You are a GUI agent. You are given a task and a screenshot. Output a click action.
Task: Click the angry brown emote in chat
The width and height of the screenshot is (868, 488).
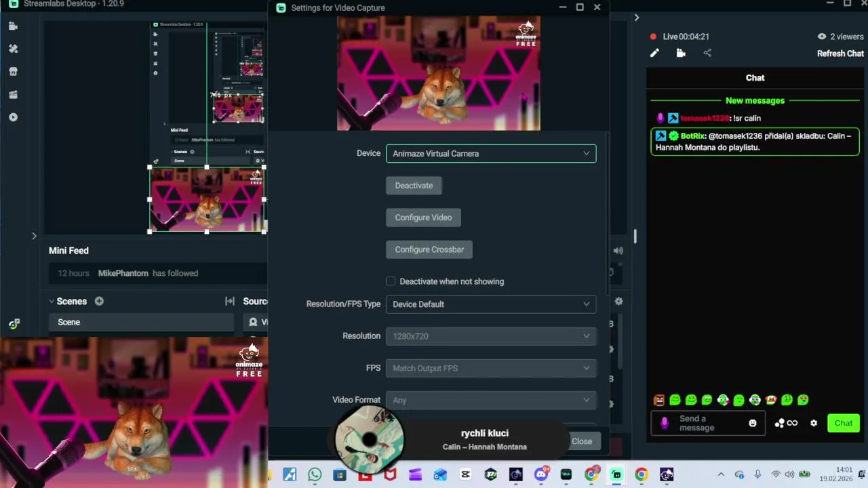point(658,400)
